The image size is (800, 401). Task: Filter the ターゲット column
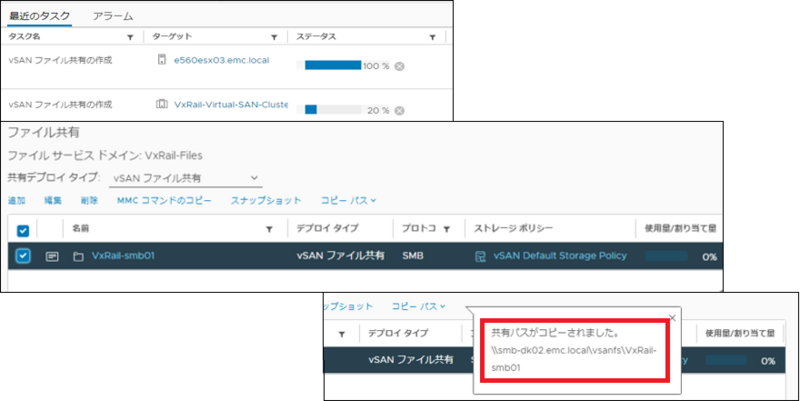point(274,37)
